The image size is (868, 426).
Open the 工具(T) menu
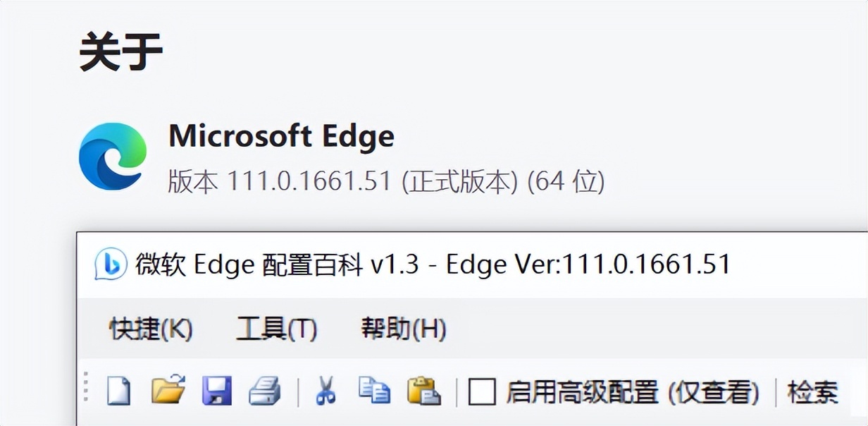point(276,329)
